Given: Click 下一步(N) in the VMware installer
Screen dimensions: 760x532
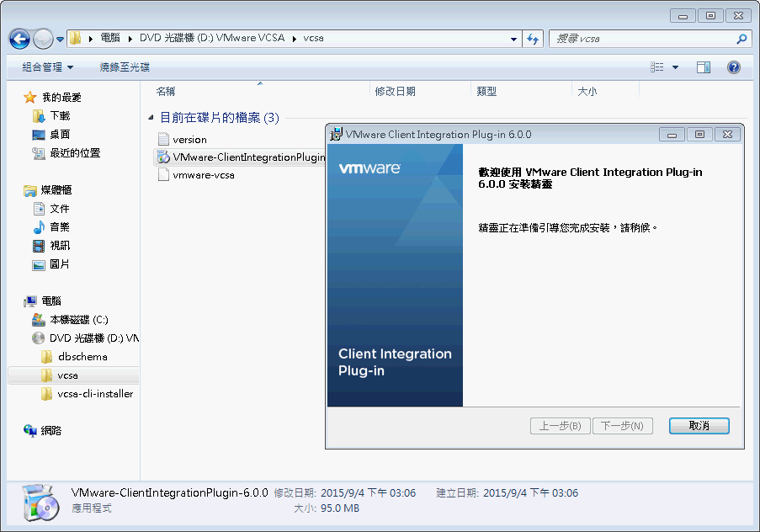Looking at the screenshot, I should click(x=622, y=426).
